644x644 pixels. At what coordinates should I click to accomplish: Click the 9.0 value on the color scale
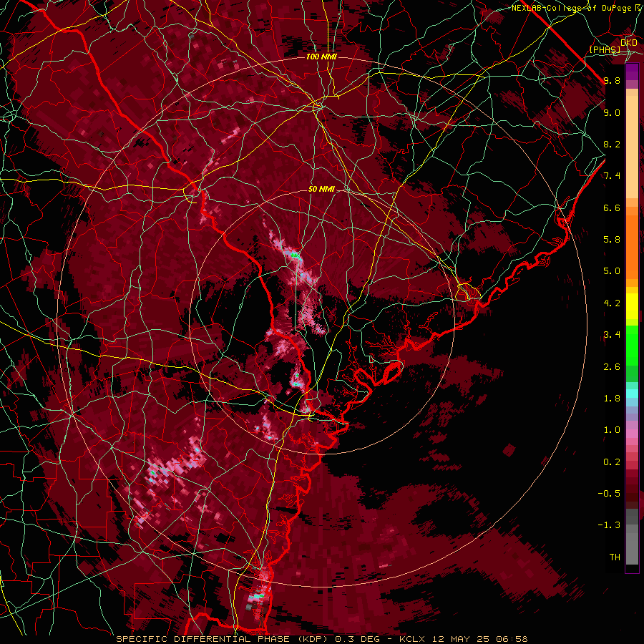(x=612, y=112)
